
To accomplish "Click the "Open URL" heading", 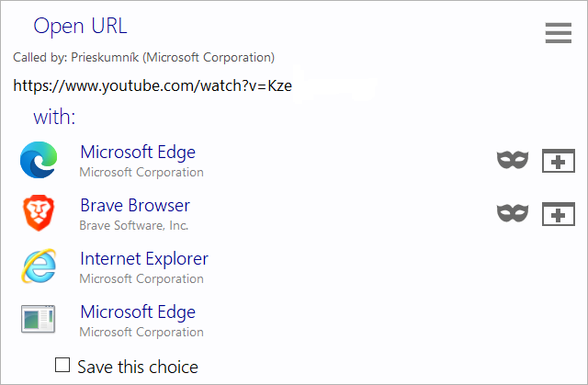I will point(80,25).
